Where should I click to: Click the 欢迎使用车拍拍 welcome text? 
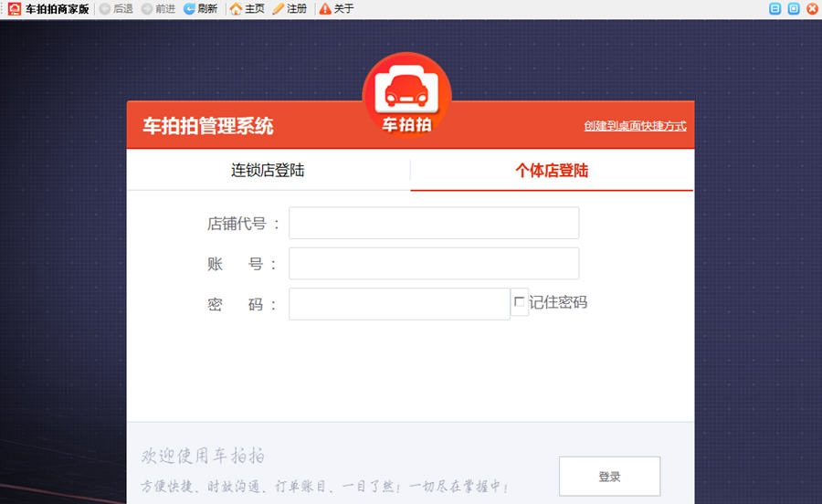point(203,456)
